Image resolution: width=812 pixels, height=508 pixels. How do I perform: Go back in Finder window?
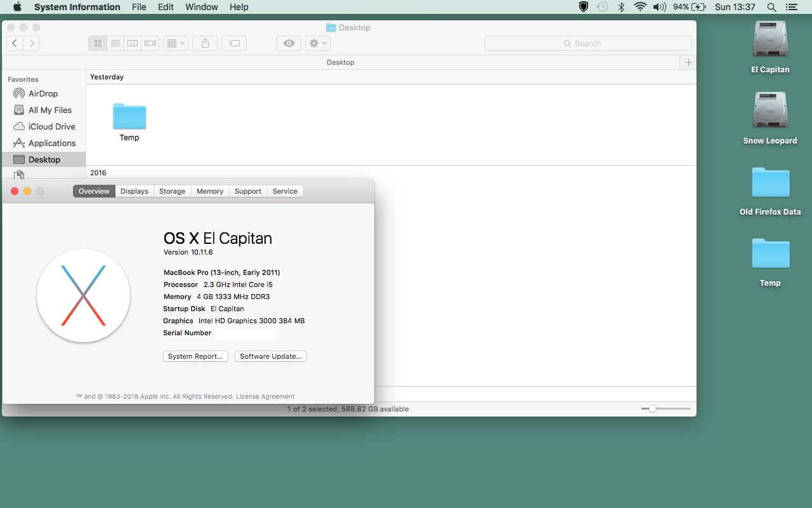[x=15, y=43]
